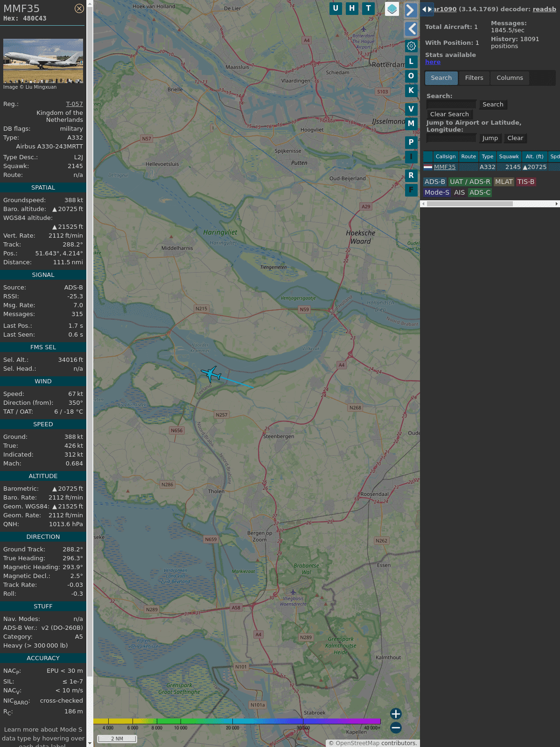
Task: Toggle the L labels button
Action: (411, 62)
